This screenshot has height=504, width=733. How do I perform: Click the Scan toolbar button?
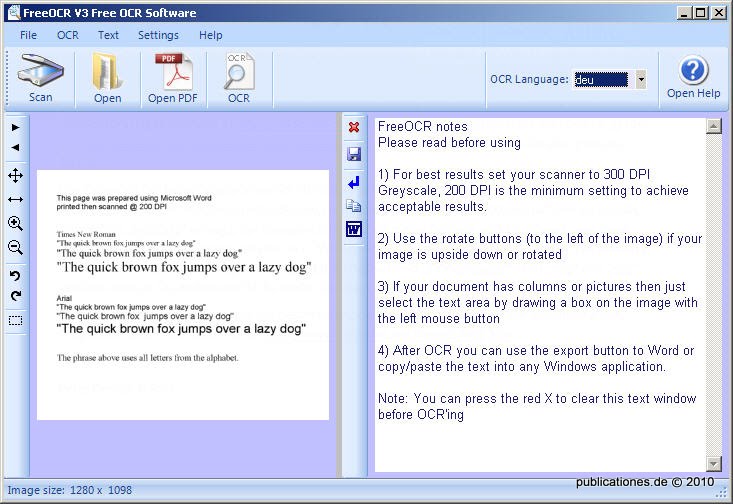pos(40,79)
